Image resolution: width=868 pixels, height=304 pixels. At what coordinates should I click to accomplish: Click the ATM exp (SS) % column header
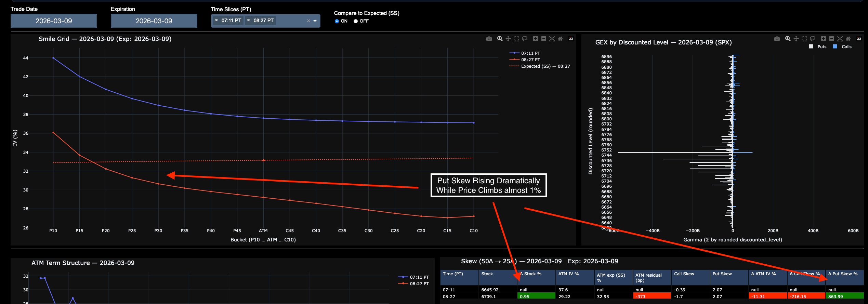pos(614,277)
